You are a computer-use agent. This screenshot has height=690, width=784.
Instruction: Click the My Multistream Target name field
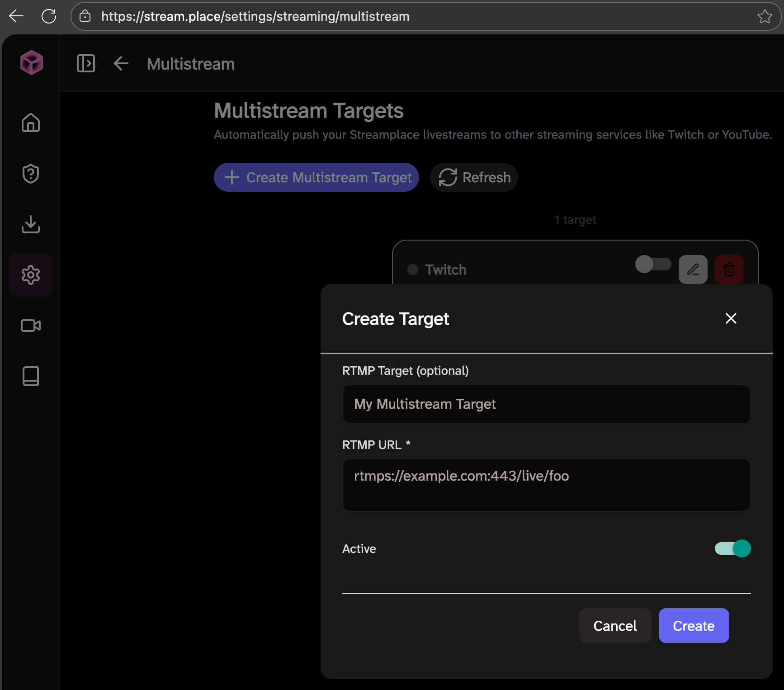[546, 404]
